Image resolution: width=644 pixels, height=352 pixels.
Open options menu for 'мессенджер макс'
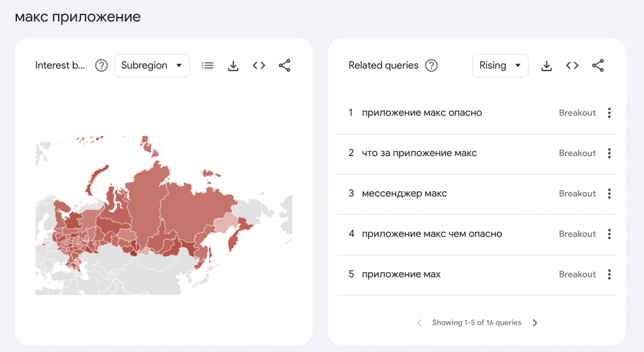click(609, 194)
